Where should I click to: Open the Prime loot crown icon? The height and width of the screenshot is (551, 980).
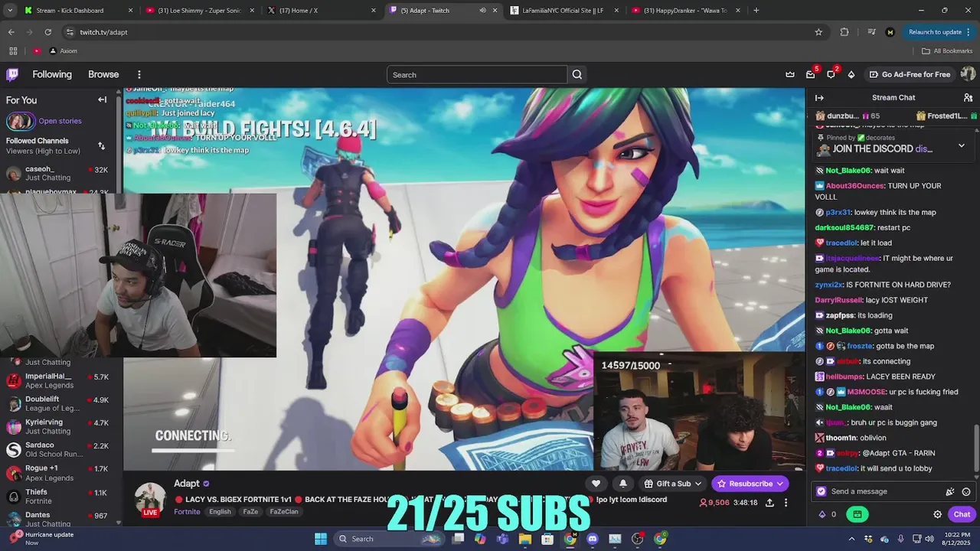click(790, 74)
